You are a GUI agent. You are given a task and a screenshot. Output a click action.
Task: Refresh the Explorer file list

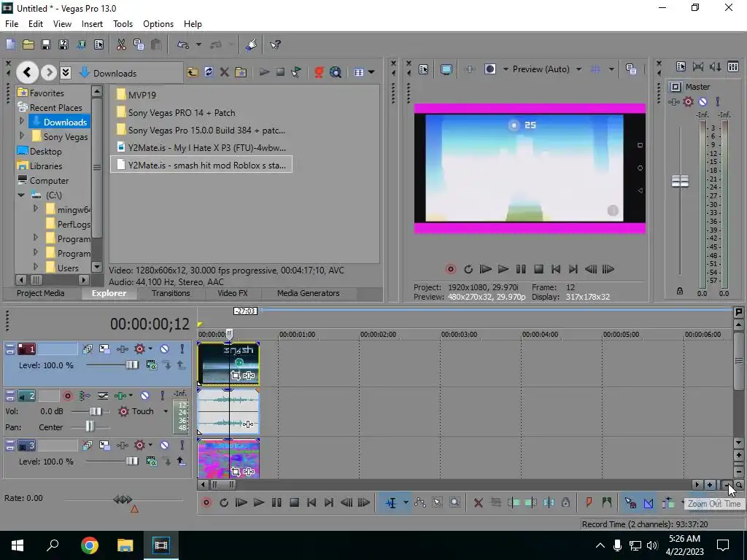[209, 72]
